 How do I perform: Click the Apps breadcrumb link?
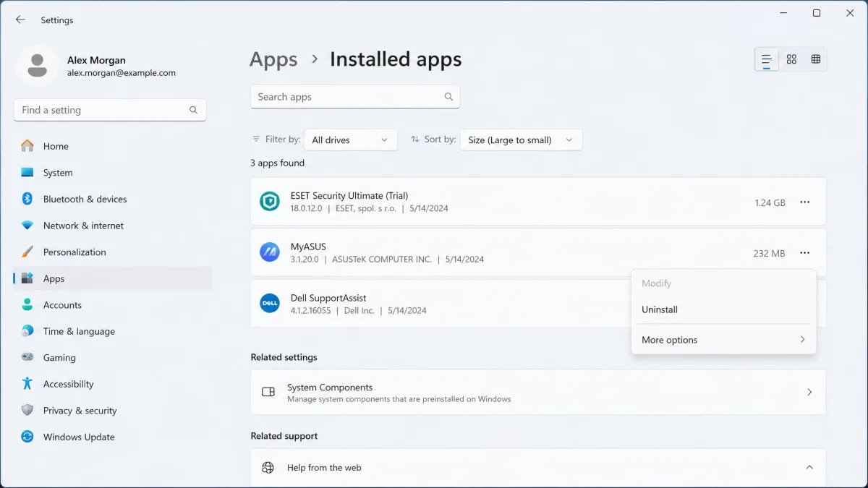pos(273,59)
